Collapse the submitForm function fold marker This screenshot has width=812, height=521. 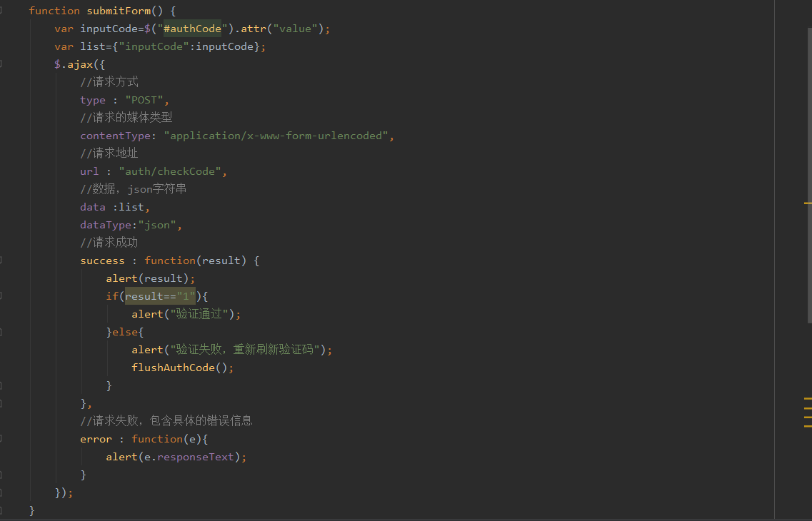click(1, 11)
